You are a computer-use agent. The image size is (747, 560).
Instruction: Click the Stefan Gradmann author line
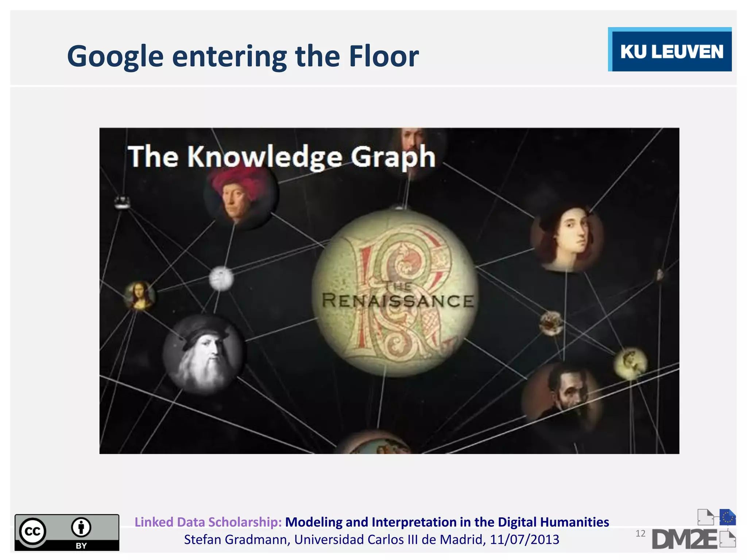pyautogui.click(x=371, y=539)
